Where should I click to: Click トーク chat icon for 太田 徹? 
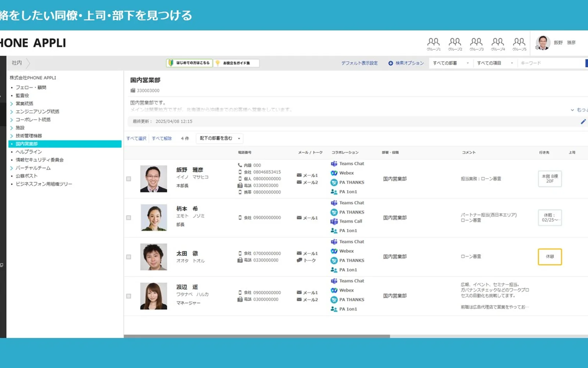(306, 260)
